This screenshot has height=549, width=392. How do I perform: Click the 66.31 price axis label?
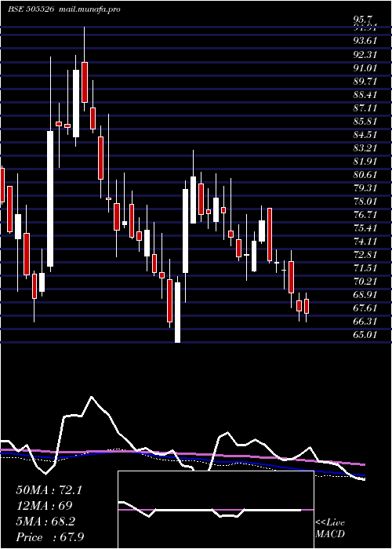click(365, 322)
